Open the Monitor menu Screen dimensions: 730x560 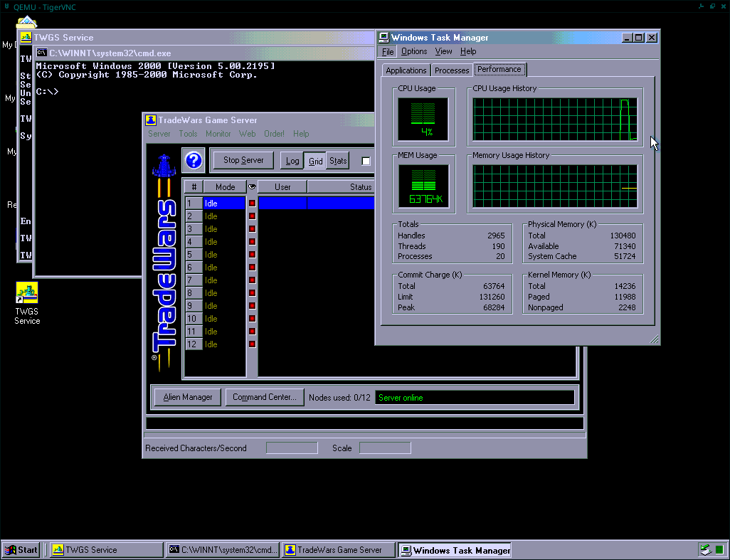(218, 134)
